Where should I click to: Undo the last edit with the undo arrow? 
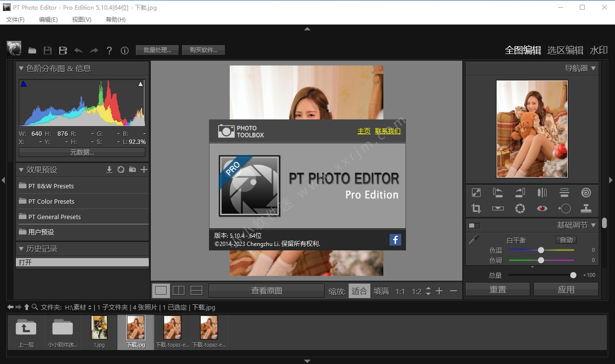[x=79, y=50]
